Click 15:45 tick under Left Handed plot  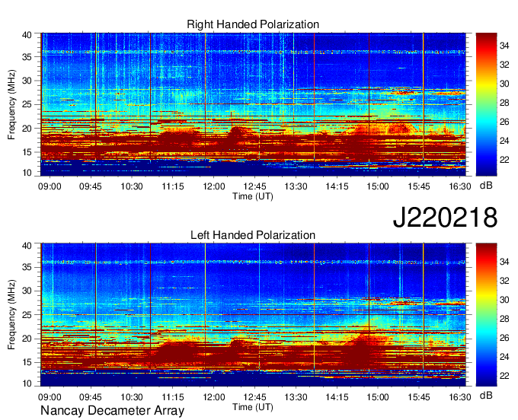[x=419, y=397]
